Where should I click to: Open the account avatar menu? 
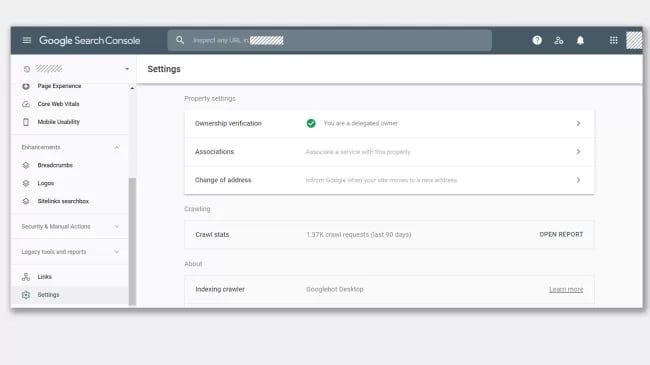tap(634, 40)
